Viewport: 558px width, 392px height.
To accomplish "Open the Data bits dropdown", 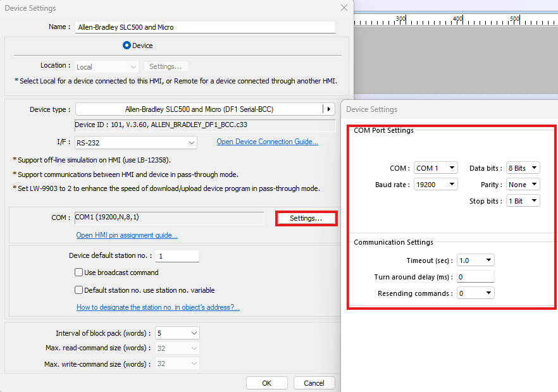I will click(x=523, y=168).
